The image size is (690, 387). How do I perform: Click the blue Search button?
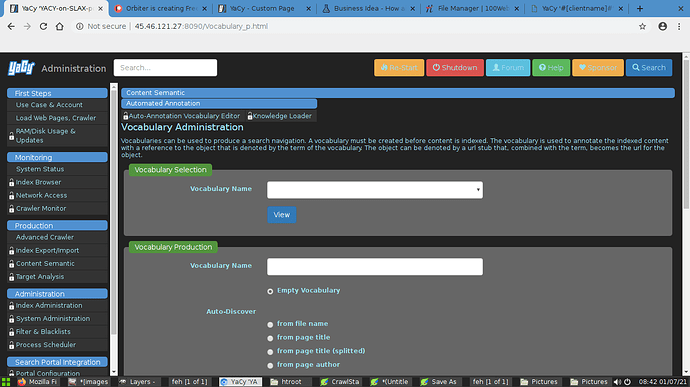(x=649, y=68)
